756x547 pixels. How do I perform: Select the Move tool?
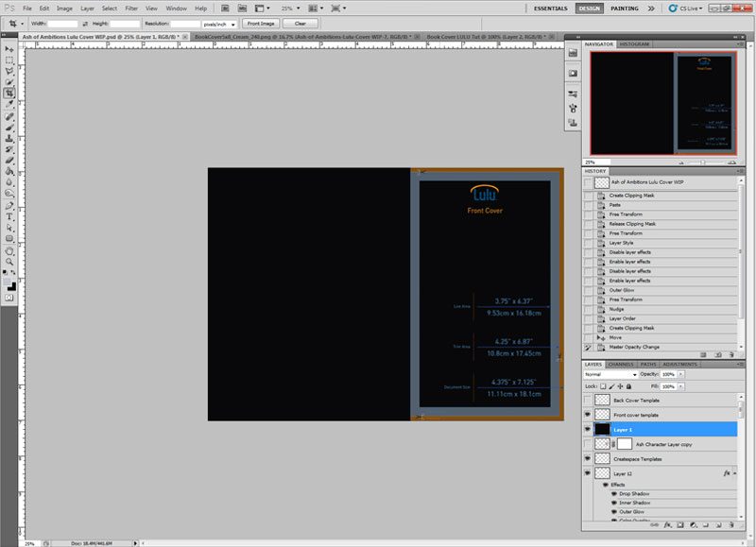point(9,47)
